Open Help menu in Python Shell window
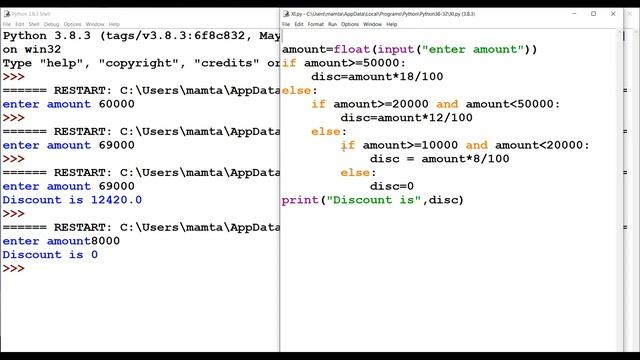Screen dimensions: 640x360 [114, 24]
